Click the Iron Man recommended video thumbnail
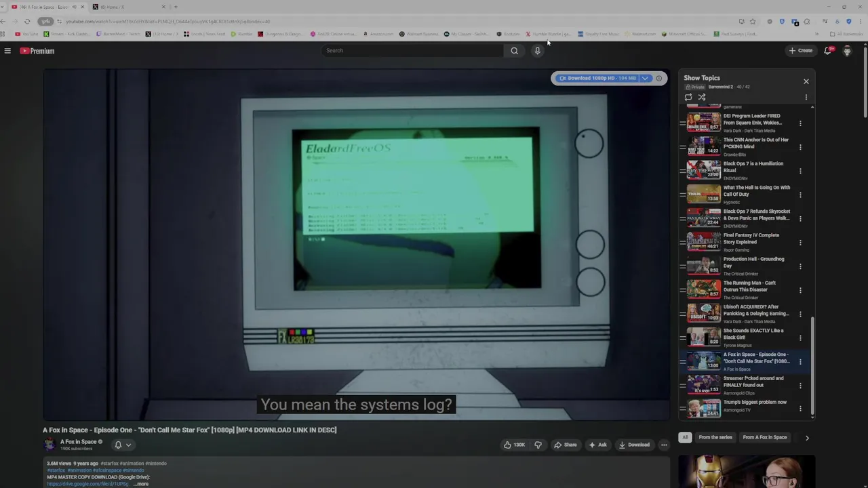Viewport: 868px width, 488px height. (747, 471)
